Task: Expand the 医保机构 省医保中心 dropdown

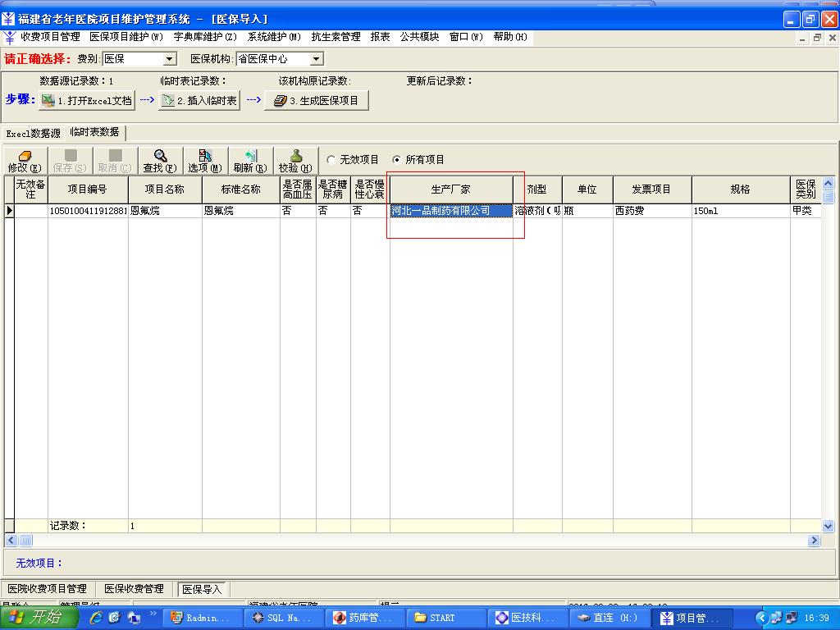Action: [317, 59]
